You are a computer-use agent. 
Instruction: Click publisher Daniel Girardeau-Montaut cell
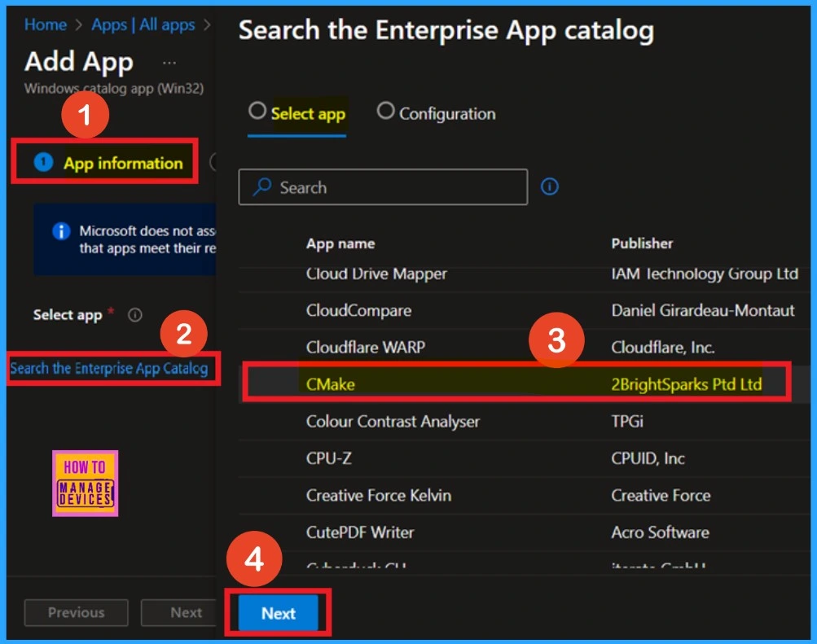pos(703,310)
